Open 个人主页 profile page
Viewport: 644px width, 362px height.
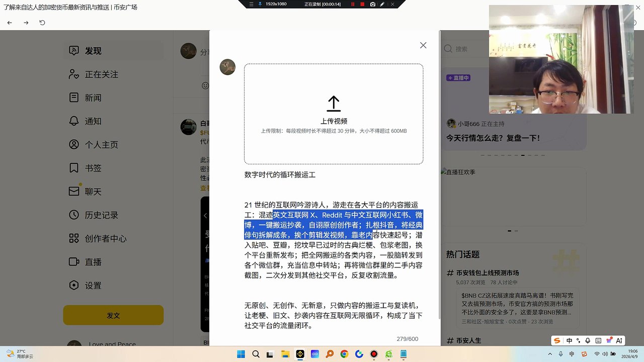point(113,145)
